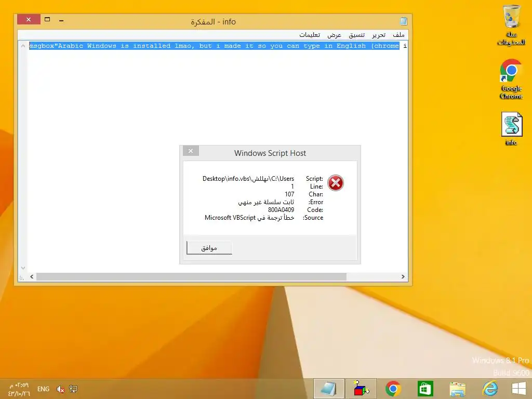532x399 pixels.
Task: Click the vertical scroll up arrow in Notepad
Action: [23, 46]
